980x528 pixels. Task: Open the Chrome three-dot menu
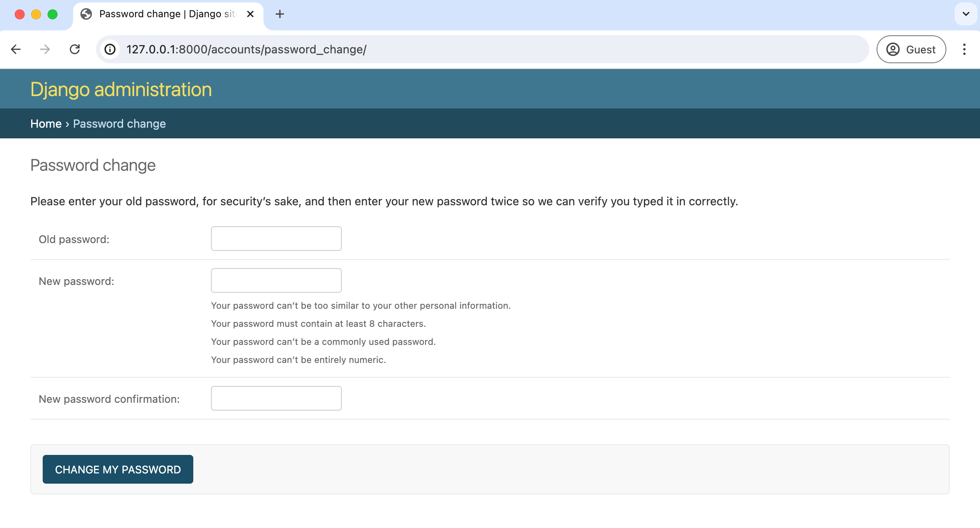point(964,49)
